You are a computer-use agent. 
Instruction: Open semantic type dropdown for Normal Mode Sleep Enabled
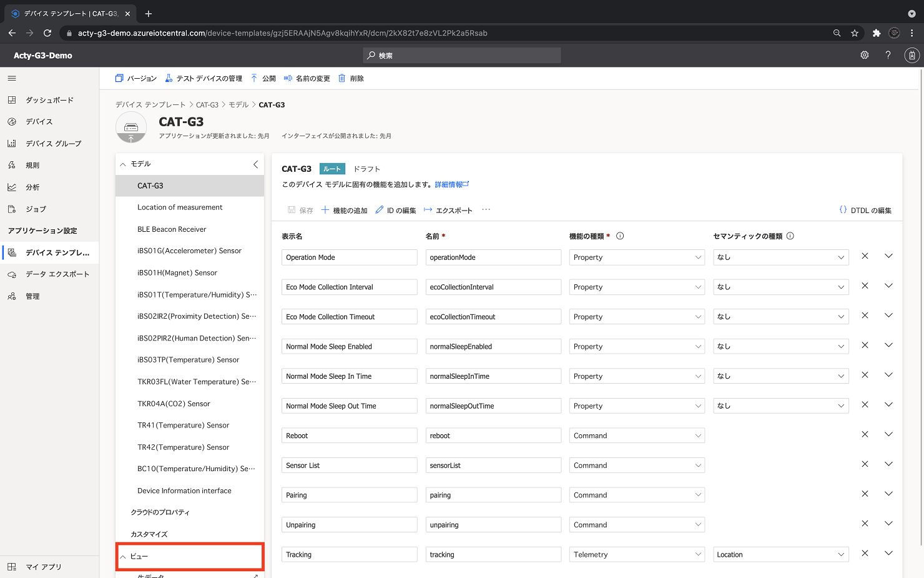point(781,346)
